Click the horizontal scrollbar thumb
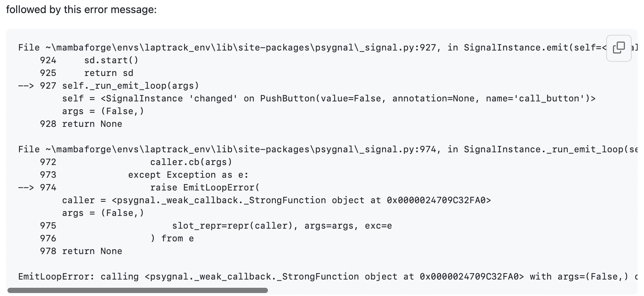Screen dimensions: 644x296 [137, 290]
